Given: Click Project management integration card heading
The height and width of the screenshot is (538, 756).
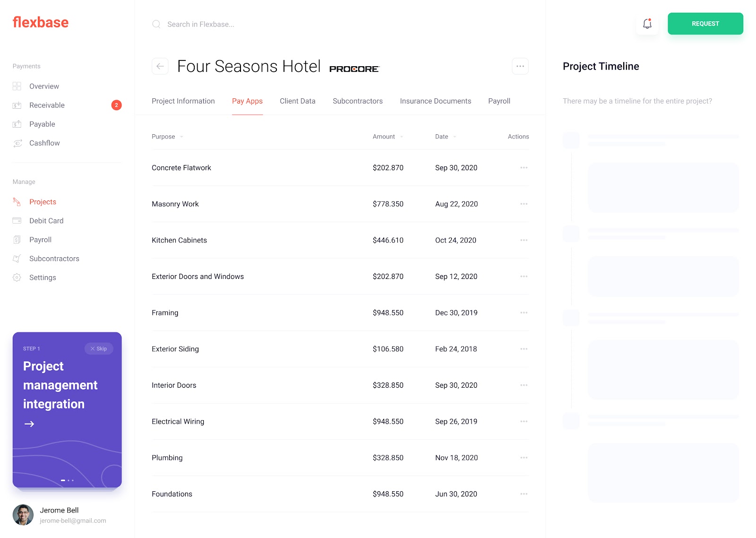Looking at the screenshot, I should 60,385.
